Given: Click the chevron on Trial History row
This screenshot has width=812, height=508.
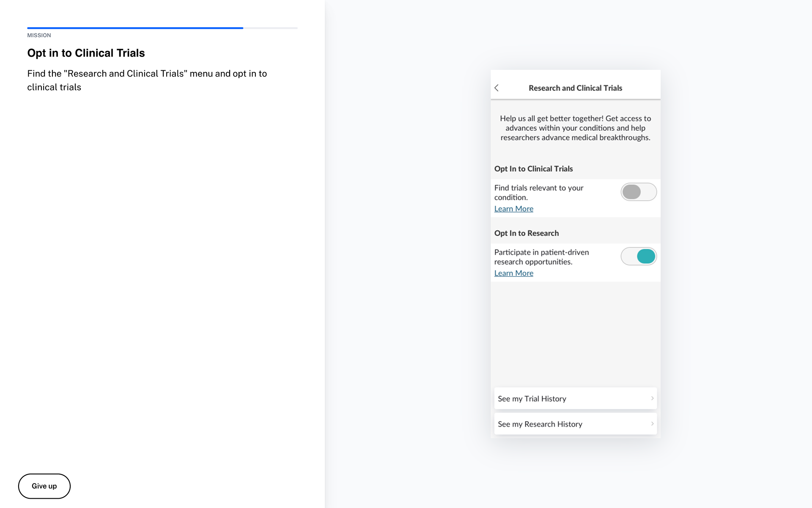Looking at the screenshot, I should coord(652,398).
